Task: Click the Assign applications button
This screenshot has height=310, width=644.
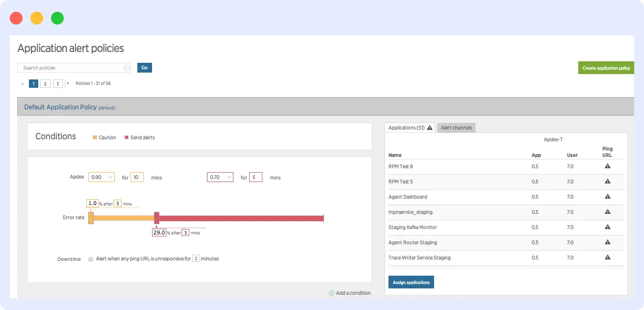Action: pyautogui.click(x=411, y=282)
